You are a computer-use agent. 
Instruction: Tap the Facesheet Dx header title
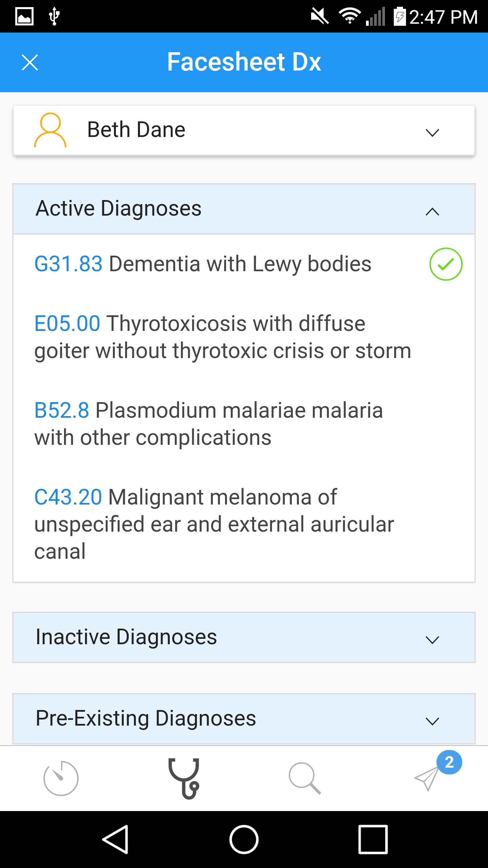(244, 62)
